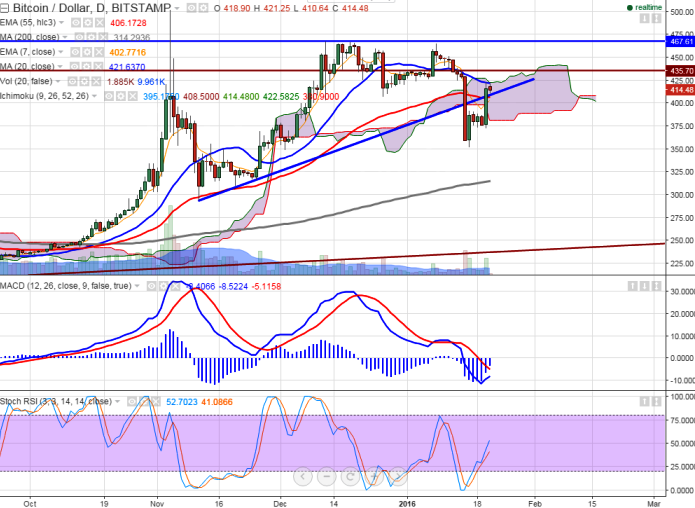Click the 2016 date label on time axis
The height and width of the screenshot is (508, 695).
[x=407, y=504]
